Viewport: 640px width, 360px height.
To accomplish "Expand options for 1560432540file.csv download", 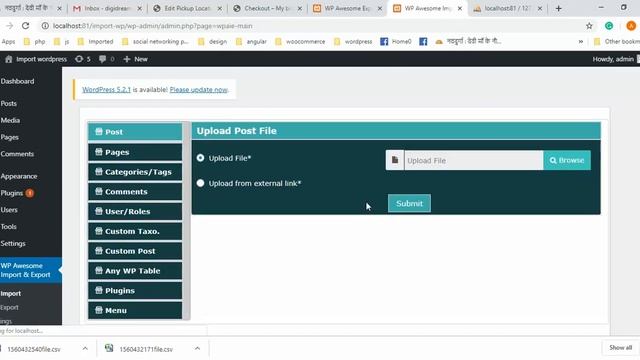I will pyautogui.click(x=85, y=349).
